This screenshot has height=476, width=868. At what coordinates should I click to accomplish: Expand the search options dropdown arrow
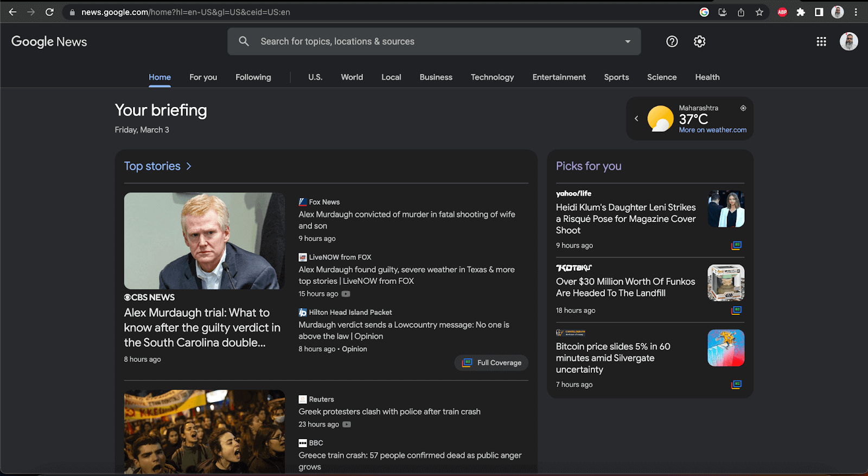point(628,41)
